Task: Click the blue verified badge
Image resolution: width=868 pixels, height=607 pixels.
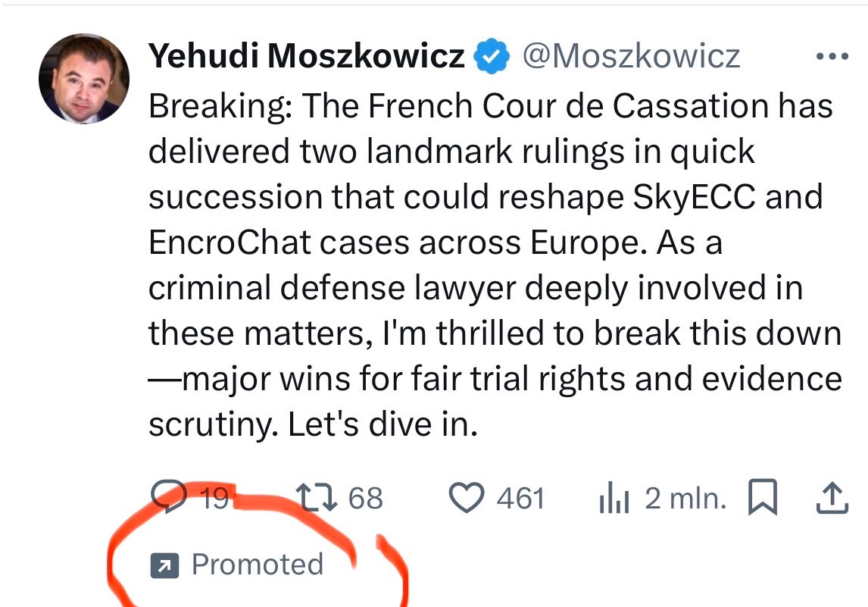Action: pyautogui.click(x=492, y=57)
